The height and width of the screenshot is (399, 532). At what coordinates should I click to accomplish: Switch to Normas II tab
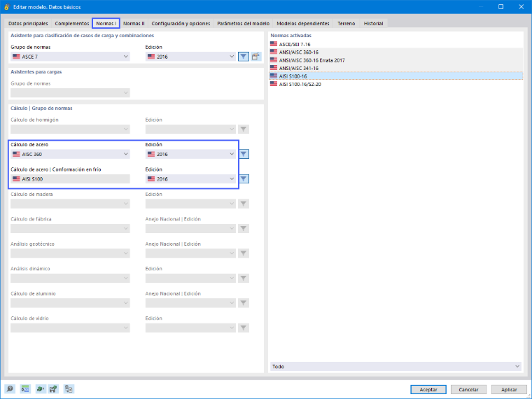134,23
